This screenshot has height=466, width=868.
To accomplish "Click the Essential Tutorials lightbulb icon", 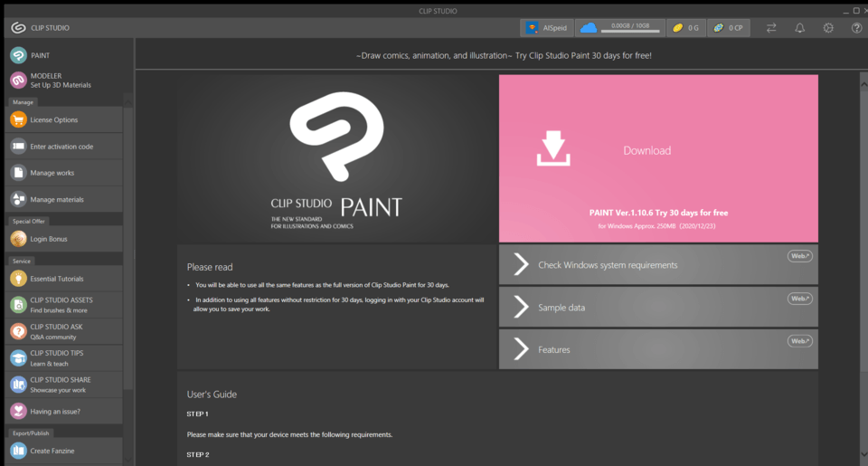I will coord(18,279).
